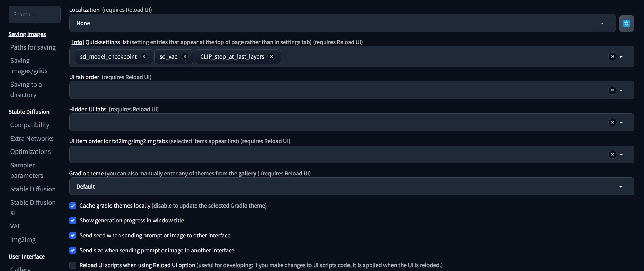Remove sd_model_checkpoint tag from Quicksettings
This screenshot has height=271, width=644.
pyautogui.click(x=144, y=56)
